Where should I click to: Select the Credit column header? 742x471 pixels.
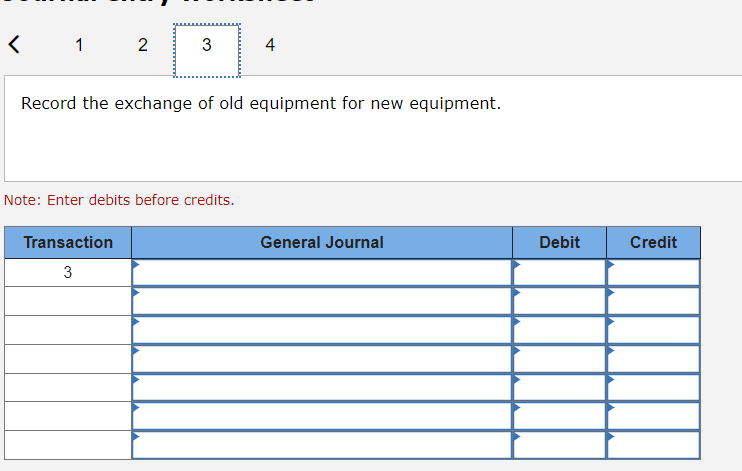point(654,242)
